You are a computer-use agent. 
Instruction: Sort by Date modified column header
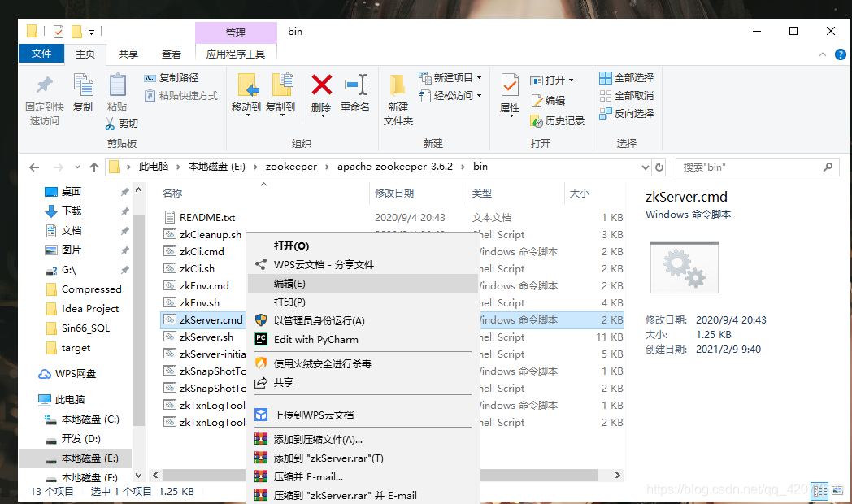394,193
